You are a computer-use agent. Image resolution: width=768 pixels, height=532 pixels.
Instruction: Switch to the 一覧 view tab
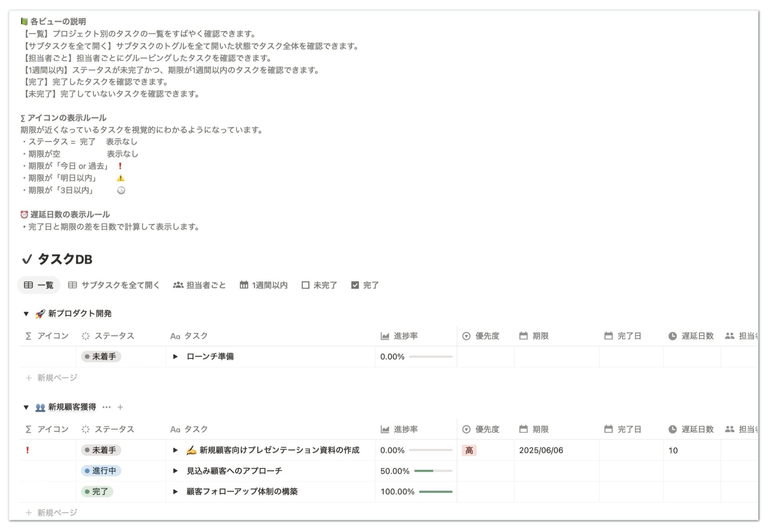(38, 285)
